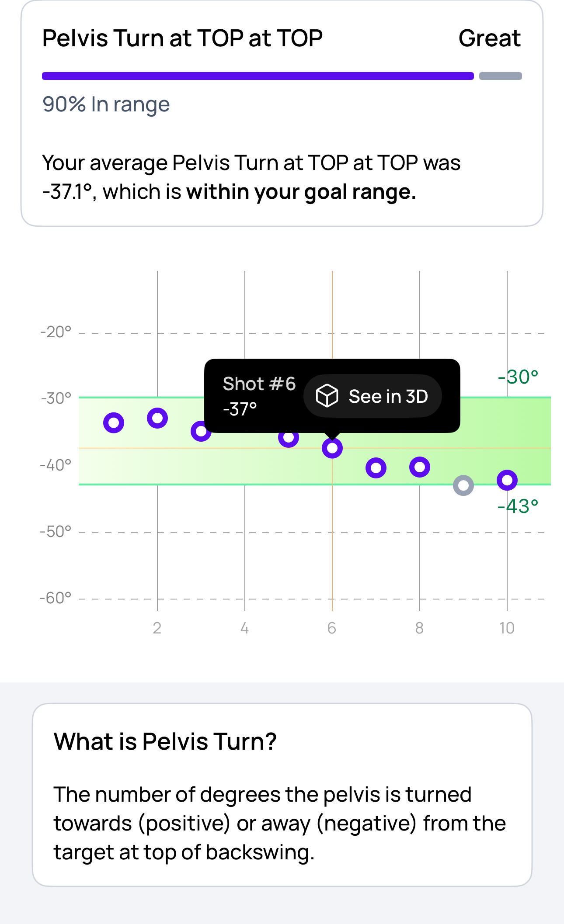Image resolution: width=564 pixels, height=924 pixels.
Task: Tap the gray remainder of the progress bar
Action: coord(501,75)
